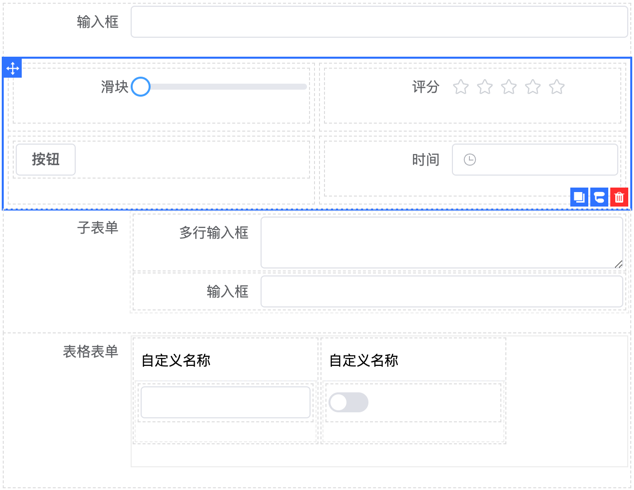Toggle the switch in the 表格表单 table
The height and width of the screenshot is (490, 634).
349,402
